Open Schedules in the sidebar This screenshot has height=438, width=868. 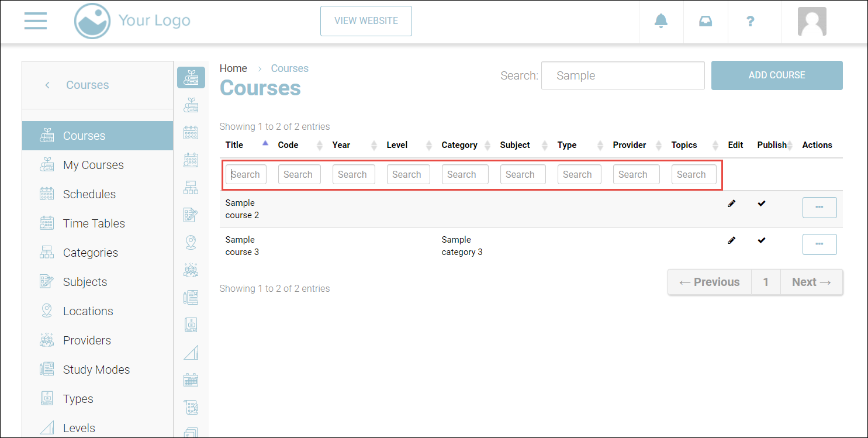[89, 194]
